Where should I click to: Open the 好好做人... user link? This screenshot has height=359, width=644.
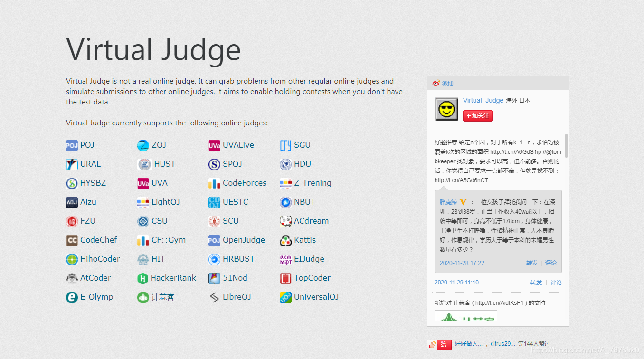pos(468,343)
